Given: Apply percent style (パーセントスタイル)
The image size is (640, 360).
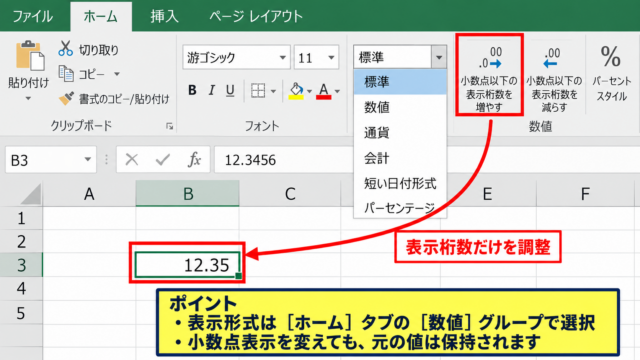Looking at the screenshot, I should tap(611, 73).
